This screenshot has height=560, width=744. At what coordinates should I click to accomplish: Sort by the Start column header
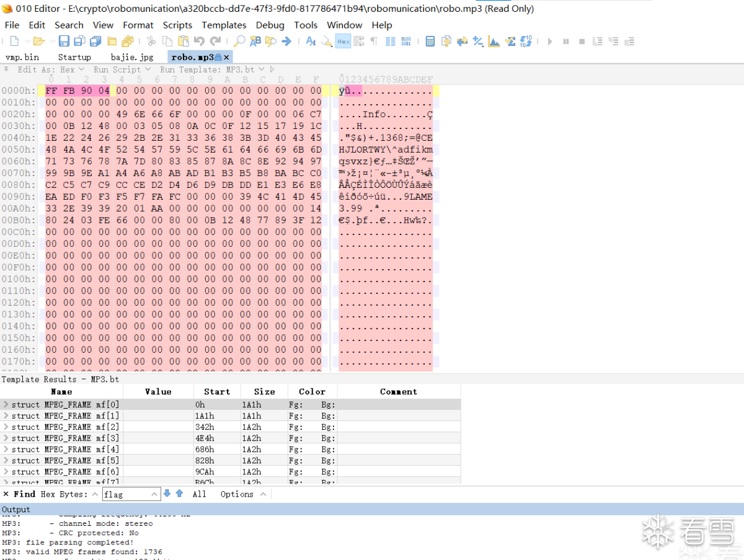[x=217, y=391]
